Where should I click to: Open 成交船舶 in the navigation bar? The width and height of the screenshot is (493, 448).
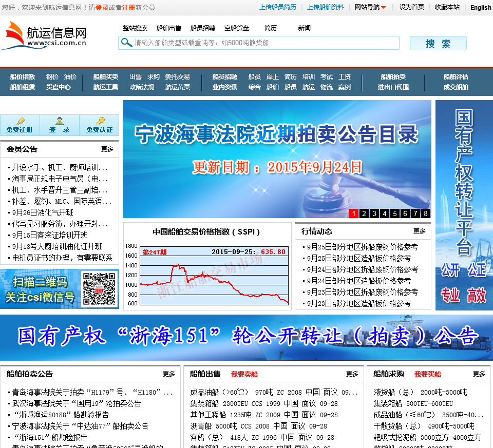(456, 87)
